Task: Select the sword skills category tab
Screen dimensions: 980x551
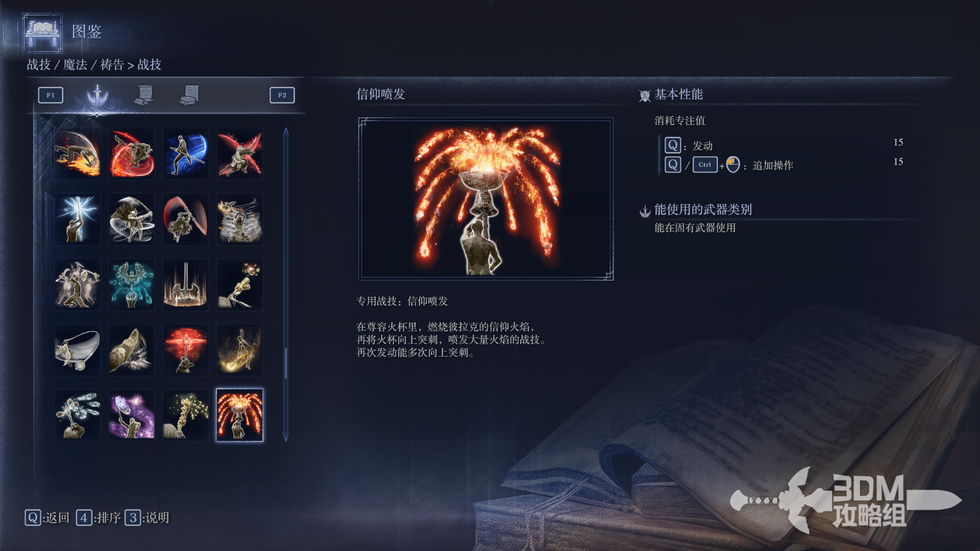Action: [x=97, y=95]
